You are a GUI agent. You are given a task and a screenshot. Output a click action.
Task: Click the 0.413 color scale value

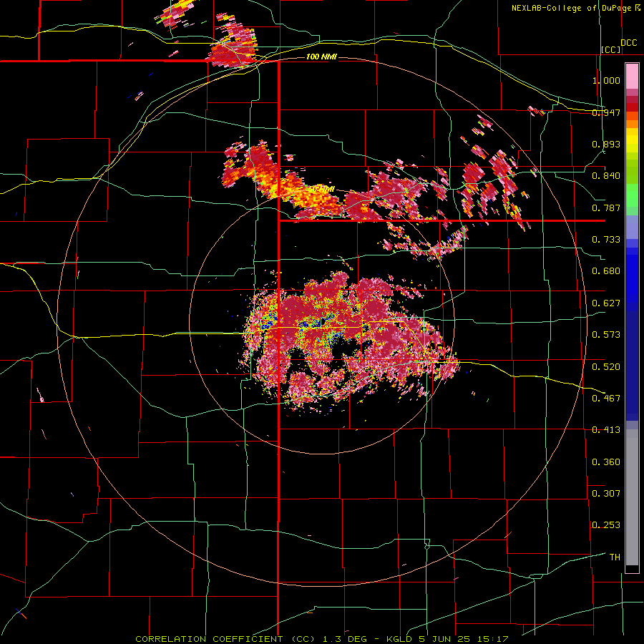pyautogui.click(x=606, y=430)
